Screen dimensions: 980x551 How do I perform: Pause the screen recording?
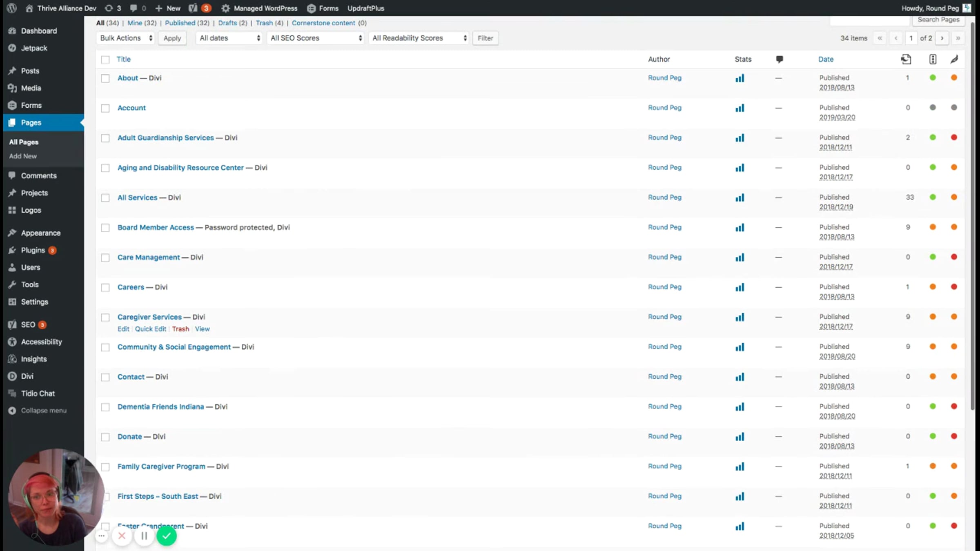[x=144, y=536]
